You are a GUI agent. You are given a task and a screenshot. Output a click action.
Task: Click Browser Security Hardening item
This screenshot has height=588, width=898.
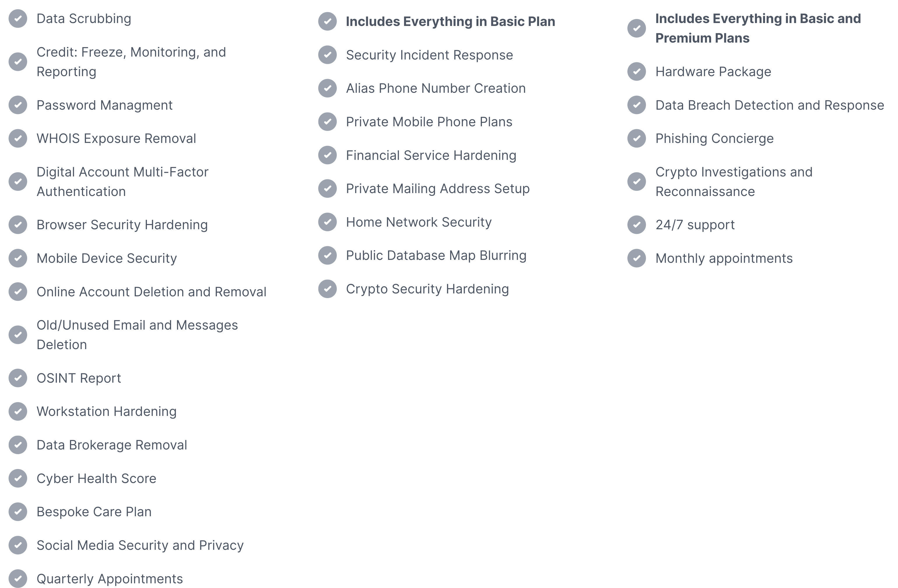tap(122, 225)
